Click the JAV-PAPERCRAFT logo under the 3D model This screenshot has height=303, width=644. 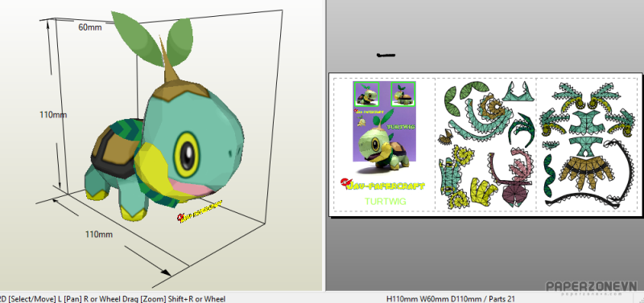(x=199, y=211)
